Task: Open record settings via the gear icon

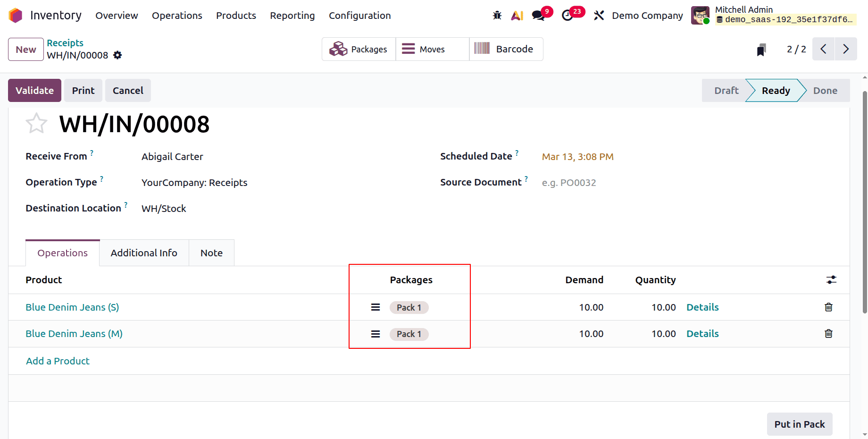Action: [x=117, y=55]
